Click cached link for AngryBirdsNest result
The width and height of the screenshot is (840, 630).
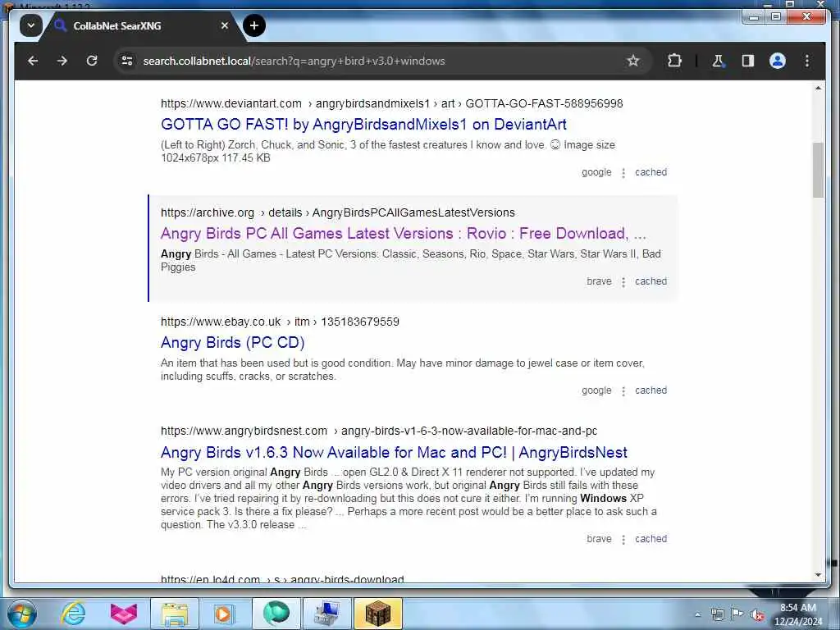(651, 539)
